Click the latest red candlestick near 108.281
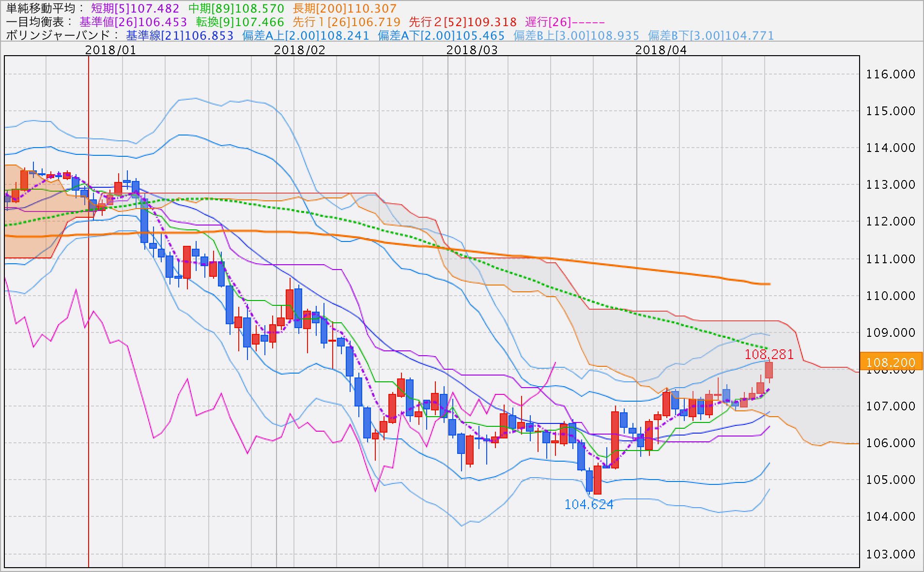Viewport: 924px width, 572px height. click(x=769, y=370)
